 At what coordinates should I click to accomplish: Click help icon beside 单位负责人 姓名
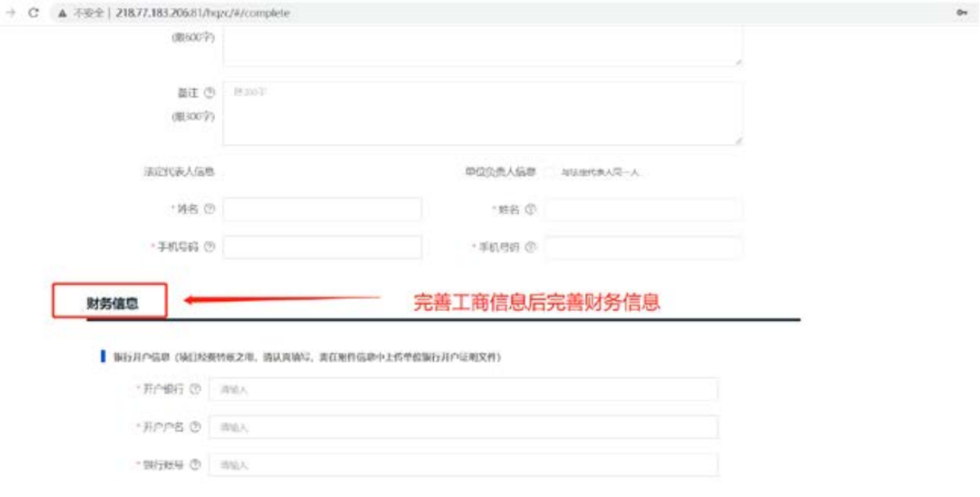[531, 210]
